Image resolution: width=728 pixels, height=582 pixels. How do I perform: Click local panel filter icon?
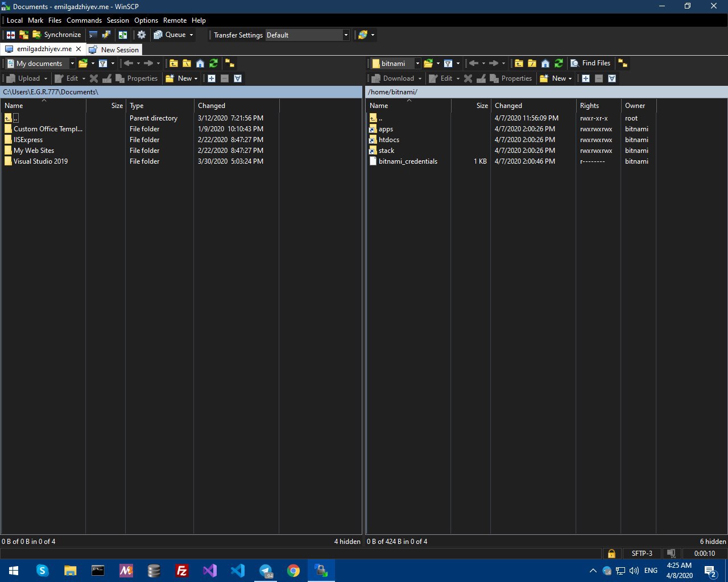click(x=103, y=63)
